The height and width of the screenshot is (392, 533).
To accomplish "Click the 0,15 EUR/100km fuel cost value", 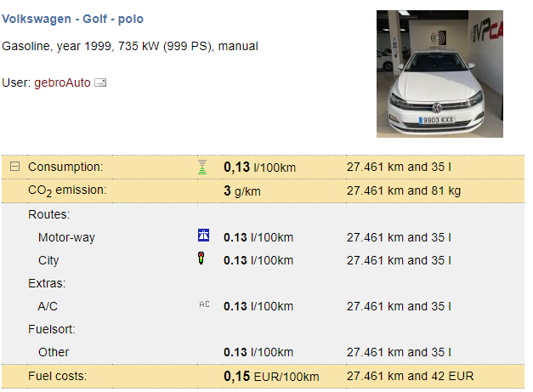I will pos(271,377).
